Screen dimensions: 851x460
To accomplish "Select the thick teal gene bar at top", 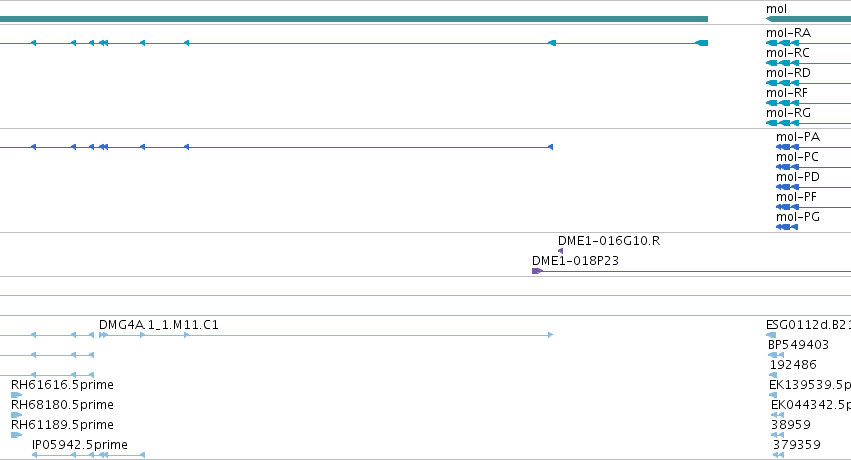I will pos(354,19).
